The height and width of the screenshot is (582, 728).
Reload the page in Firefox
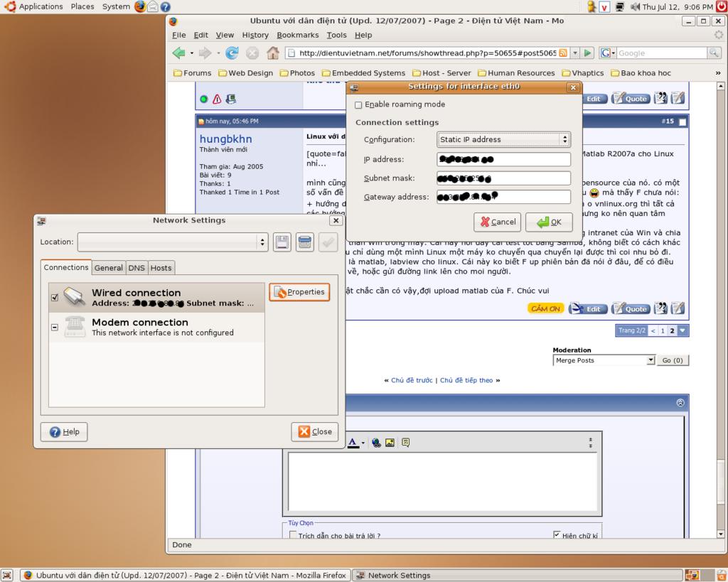click(232, 53)
